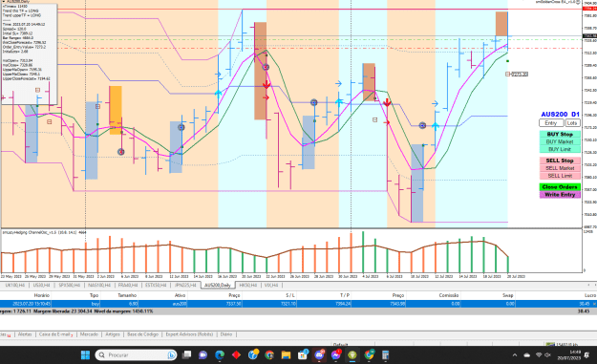Select the open aus200 buy trade row

pos(298,304)
